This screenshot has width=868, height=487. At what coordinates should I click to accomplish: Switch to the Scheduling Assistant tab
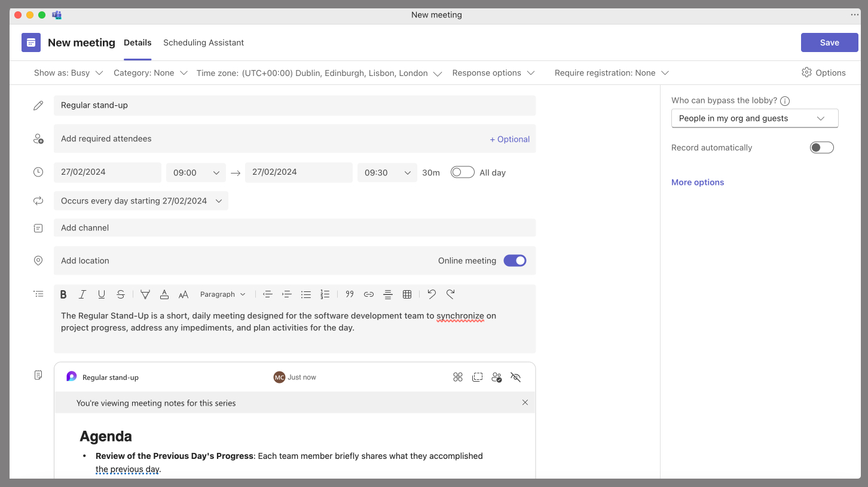pyautogui.click(x=203, y=42)
